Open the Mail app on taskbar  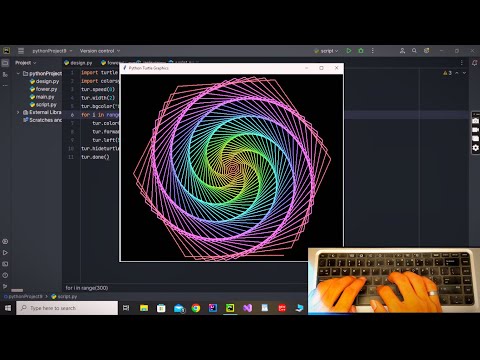[179, 308]
